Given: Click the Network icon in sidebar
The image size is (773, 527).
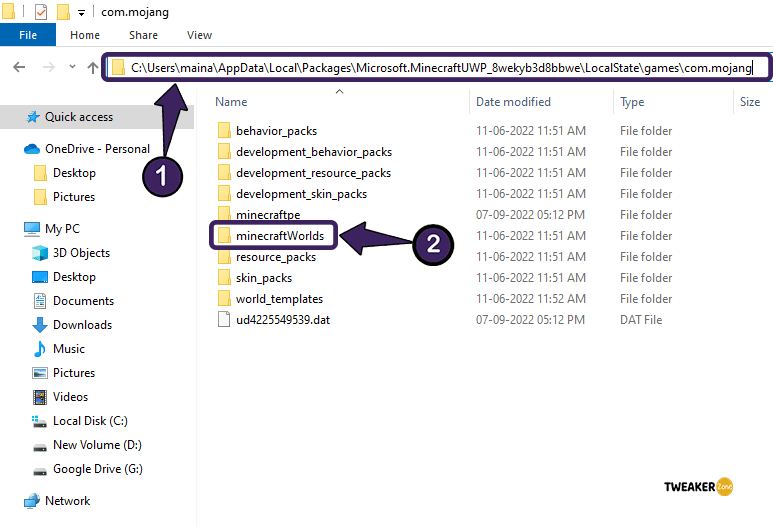Looking at the screenshot, I should [32, 501].
